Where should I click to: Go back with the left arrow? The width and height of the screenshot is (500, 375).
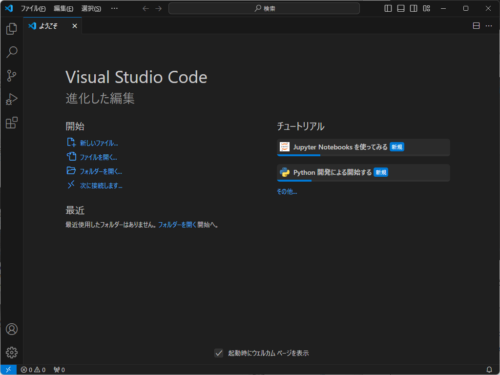pyautogui.click(x=145, y=8)
